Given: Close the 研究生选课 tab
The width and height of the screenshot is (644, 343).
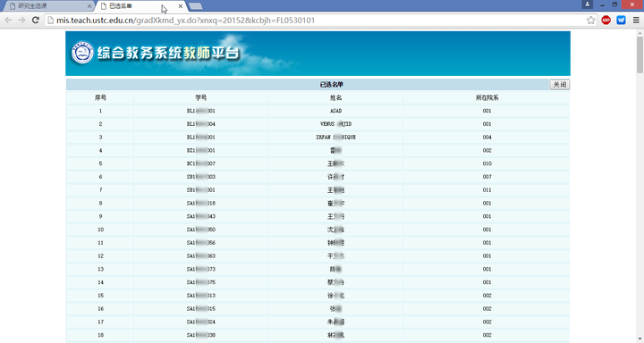Looking at the screenshot, I should pos(89,6).
